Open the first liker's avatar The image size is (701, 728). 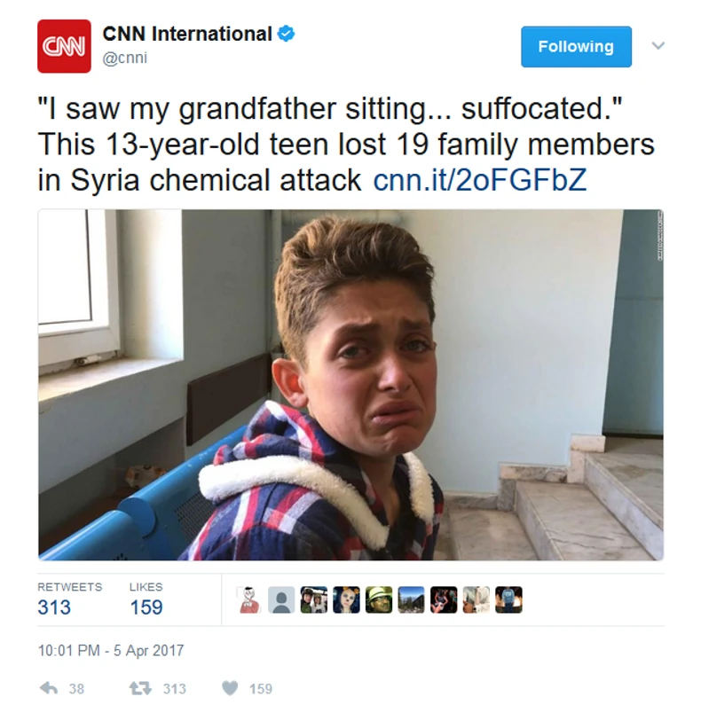pos(249,599)
